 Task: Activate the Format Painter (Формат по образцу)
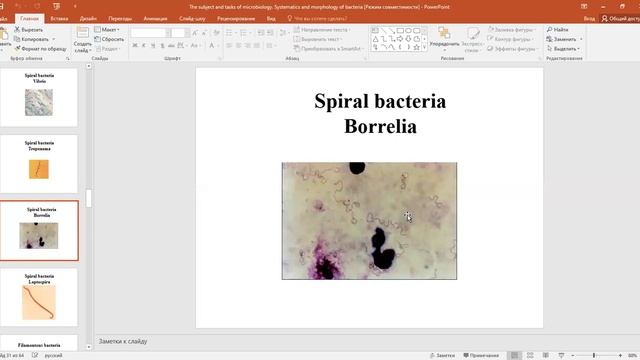tap(40, 49)
